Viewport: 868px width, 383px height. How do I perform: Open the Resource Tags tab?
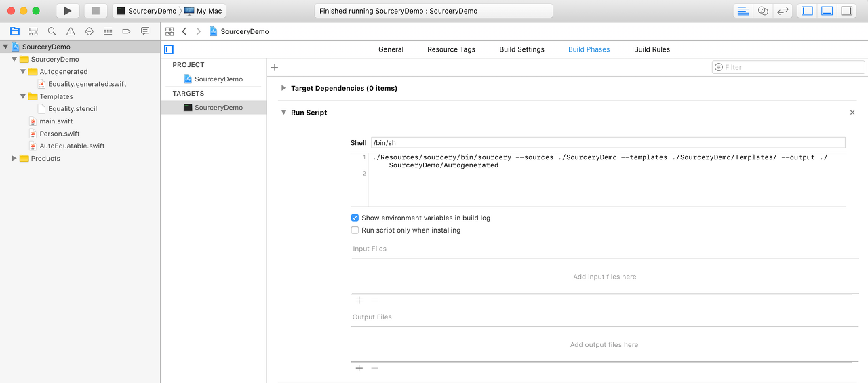click(451, 49)
